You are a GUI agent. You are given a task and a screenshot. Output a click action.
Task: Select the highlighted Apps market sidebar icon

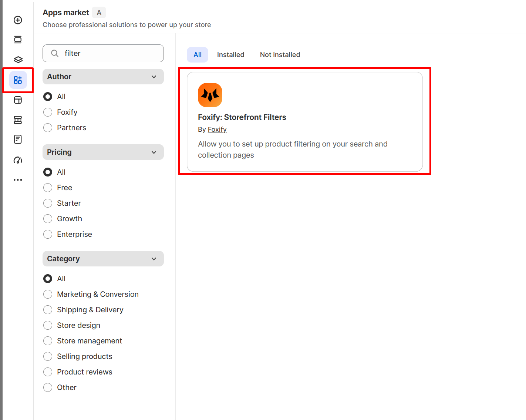tap(18, 80)
